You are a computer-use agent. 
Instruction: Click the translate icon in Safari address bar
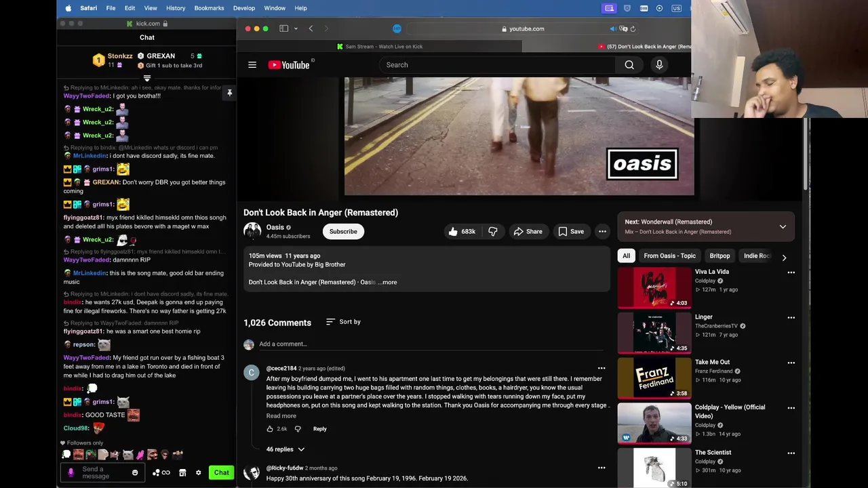[x=623, y=28]
